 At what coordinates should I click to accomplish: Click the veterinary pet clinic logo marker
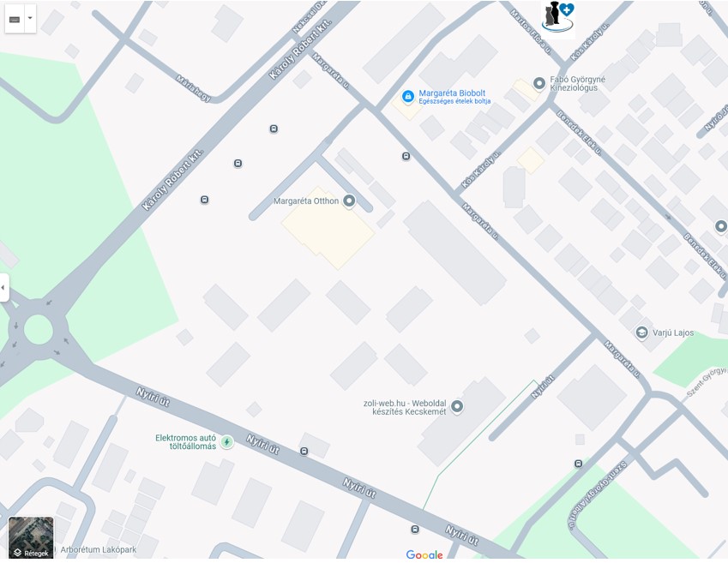coord(558,17)
